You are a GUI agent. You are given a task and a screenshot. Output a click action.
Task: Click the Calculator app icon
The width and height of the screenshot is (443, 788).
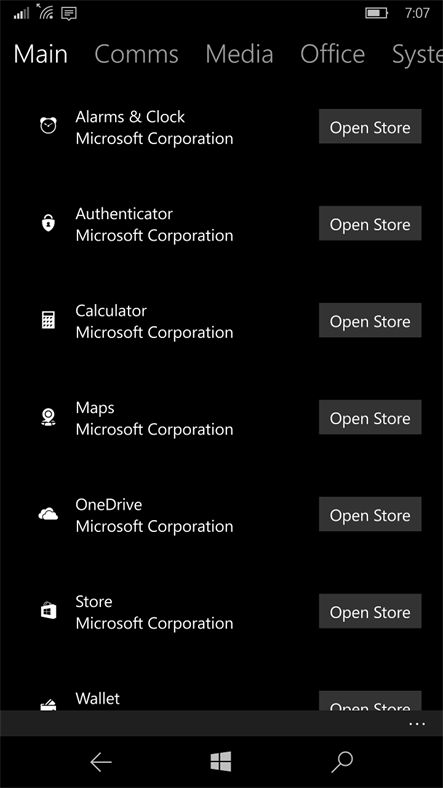pyautogui.click(x=48, y=319)
